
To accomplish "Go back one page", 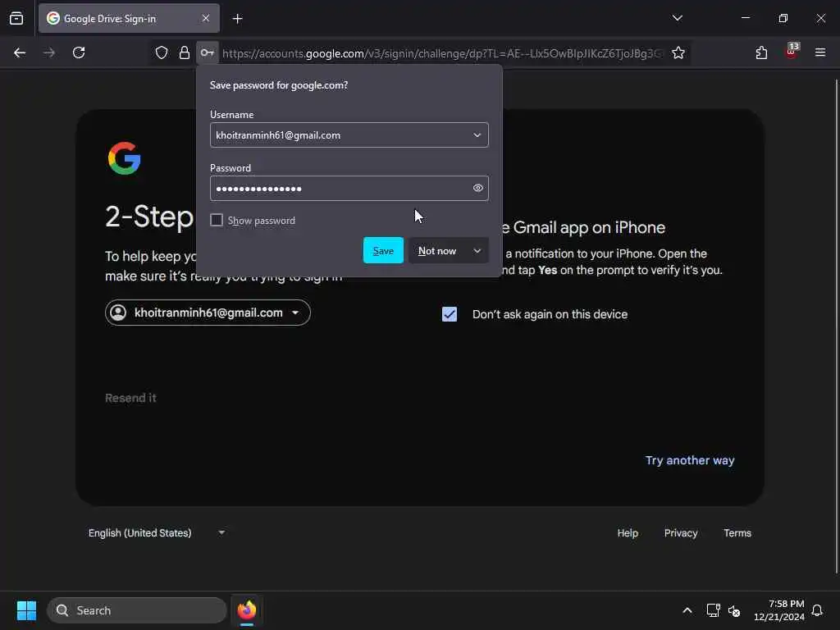I will [x=20, y=52].
